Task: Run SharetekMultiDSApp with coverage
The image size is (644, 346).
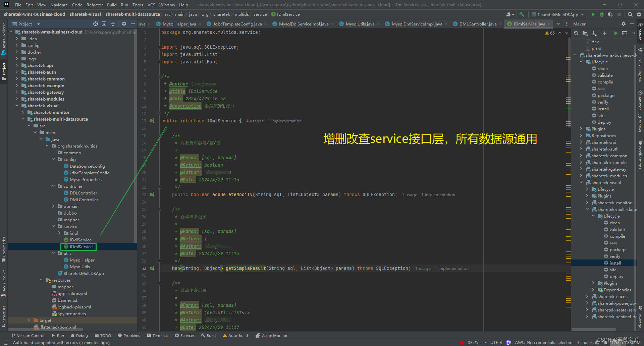Action: tap(610, 14)
